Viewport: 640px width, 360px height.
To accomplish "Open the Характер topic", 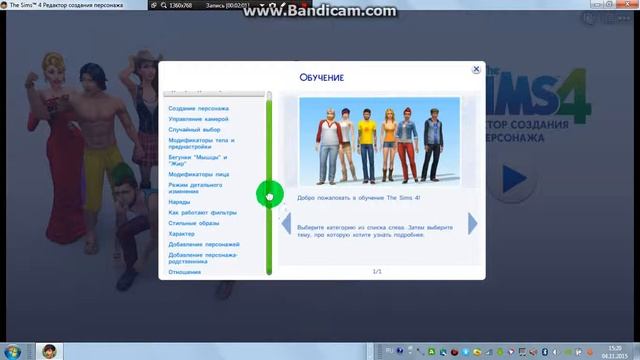I will click(x=181, y=234).
